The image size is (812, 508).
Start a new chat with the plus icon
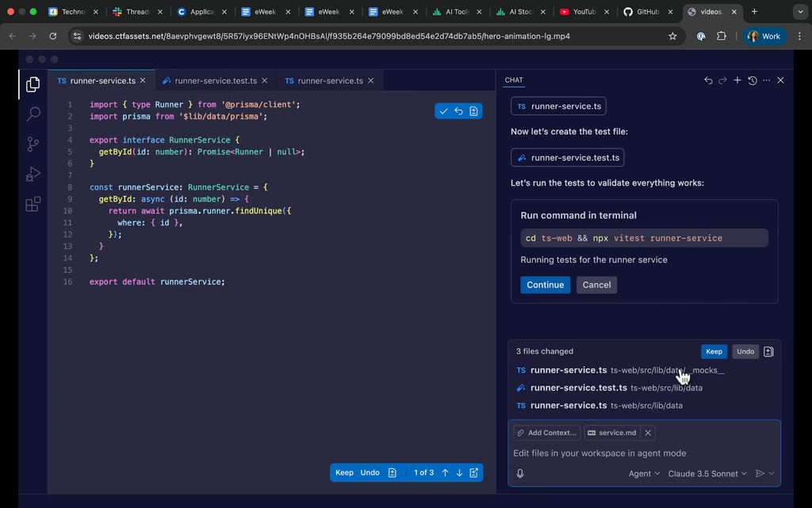[x=737, y=80]
